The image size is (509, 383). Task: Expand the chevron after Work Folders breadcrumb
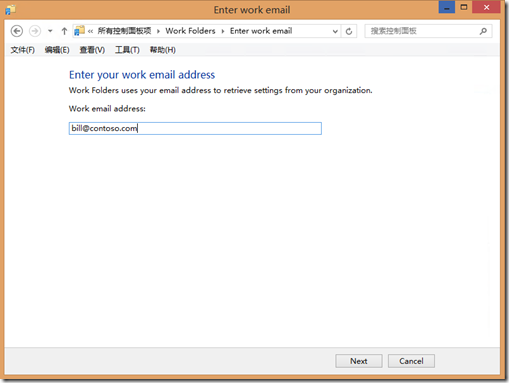(x=223, y=31)
